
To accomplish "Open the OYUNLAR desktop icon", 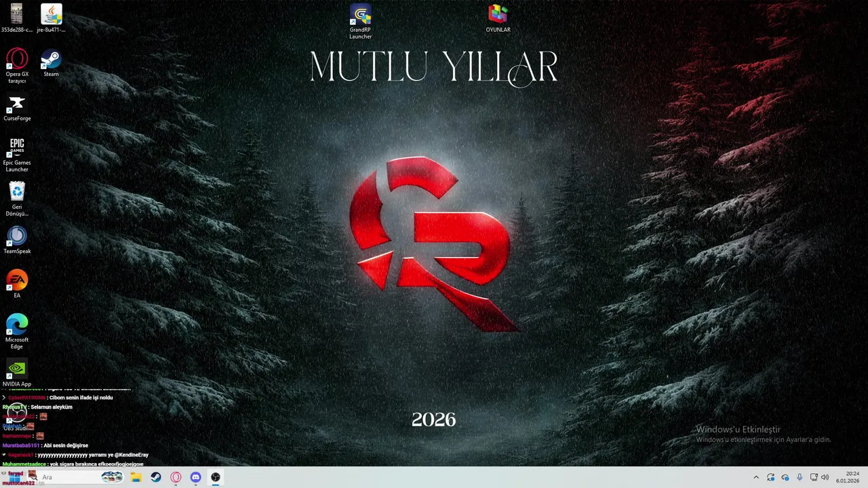I will pos(498,18).
